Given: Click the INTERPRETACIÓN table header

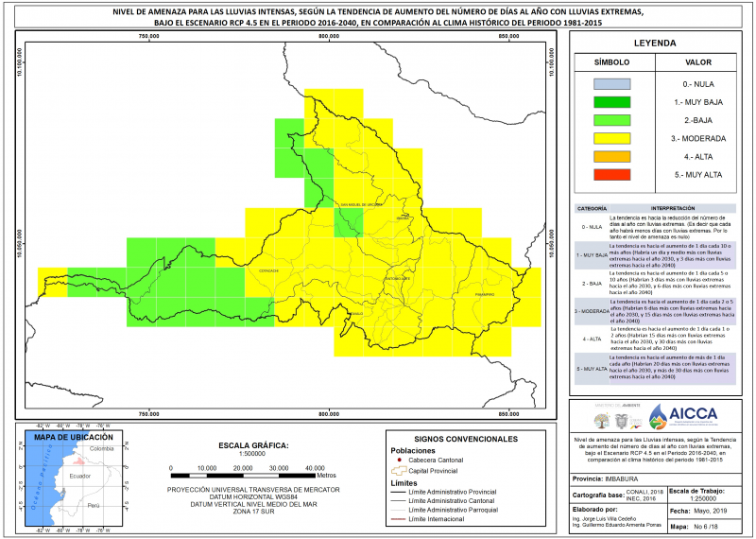Looking at the screenshot, I should click(x=673, y=208).
